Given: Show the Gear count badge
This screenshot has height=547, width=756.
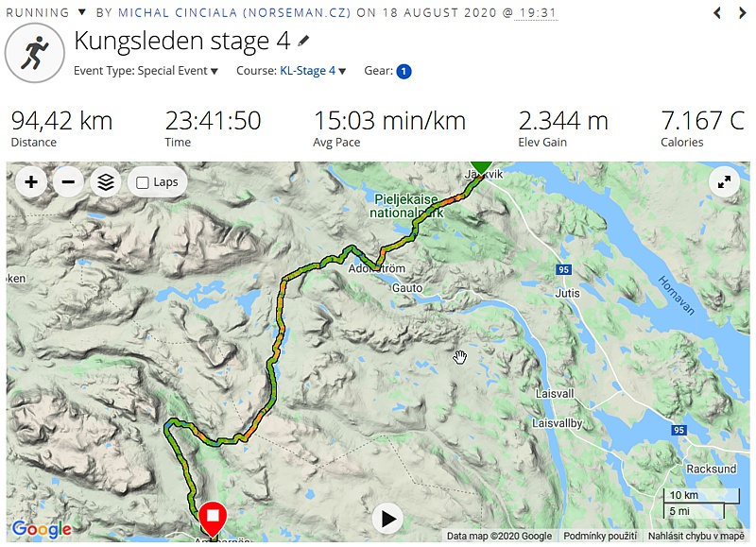Looking at the screenshot, I should pos(404,71).
